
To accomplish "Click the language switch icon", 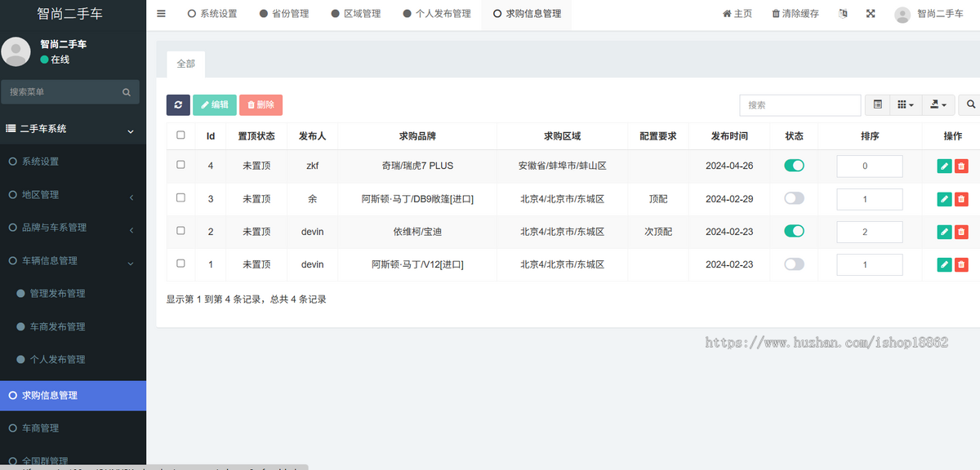I will tap(844, 14).
